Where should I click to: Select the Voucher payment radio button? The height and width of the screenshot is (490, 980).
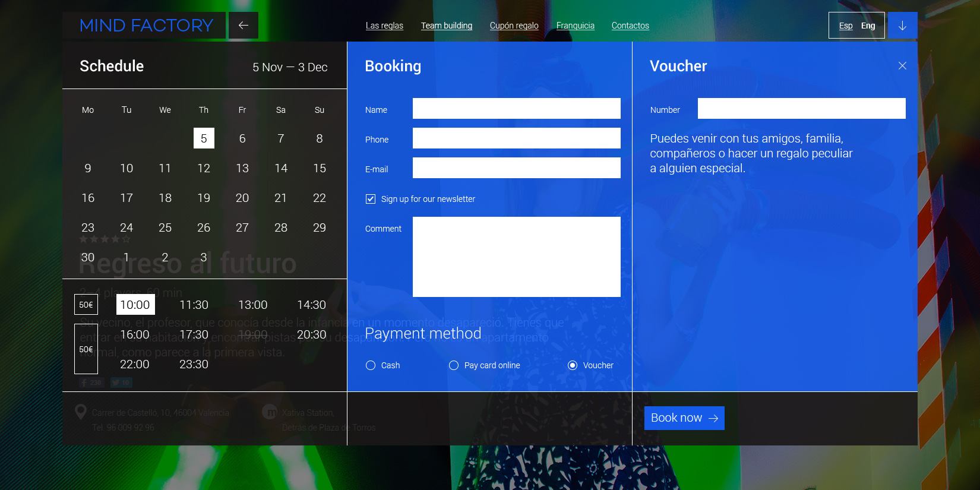tap(573, 365)
